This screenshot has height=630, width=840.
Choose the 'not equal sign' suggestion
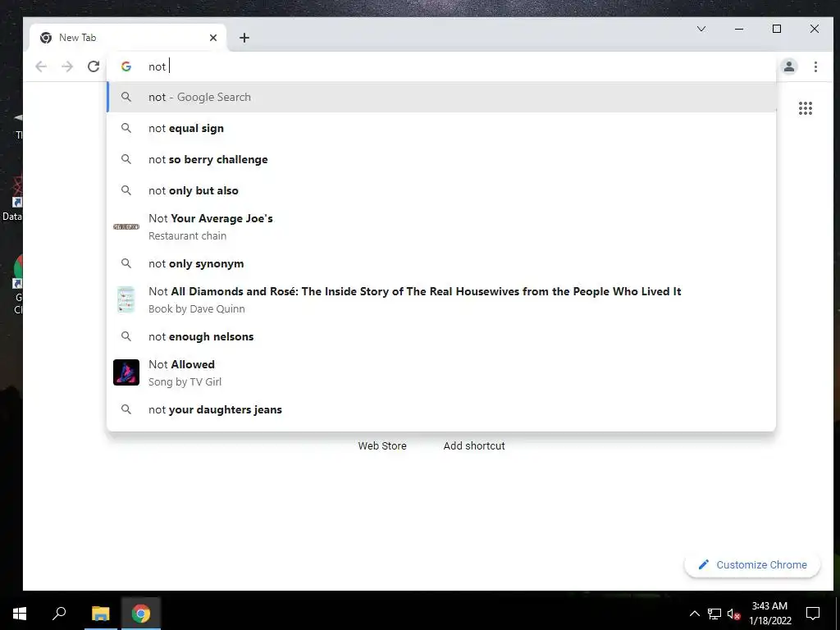point(441,128)
